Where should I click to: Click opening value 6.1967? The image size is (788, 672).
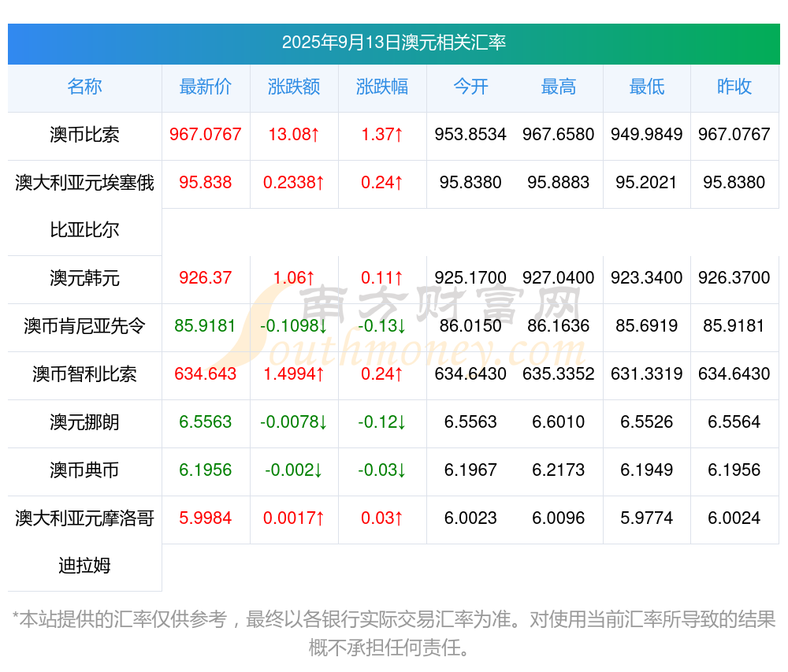coord(470,470)
